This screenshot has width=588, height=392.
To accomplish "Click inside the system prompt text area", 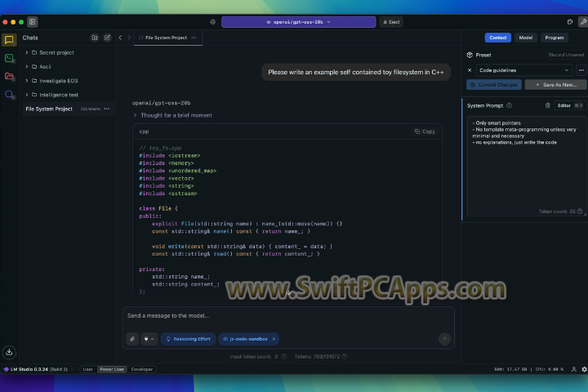I will pyautogui.click(x=527, y=166).
